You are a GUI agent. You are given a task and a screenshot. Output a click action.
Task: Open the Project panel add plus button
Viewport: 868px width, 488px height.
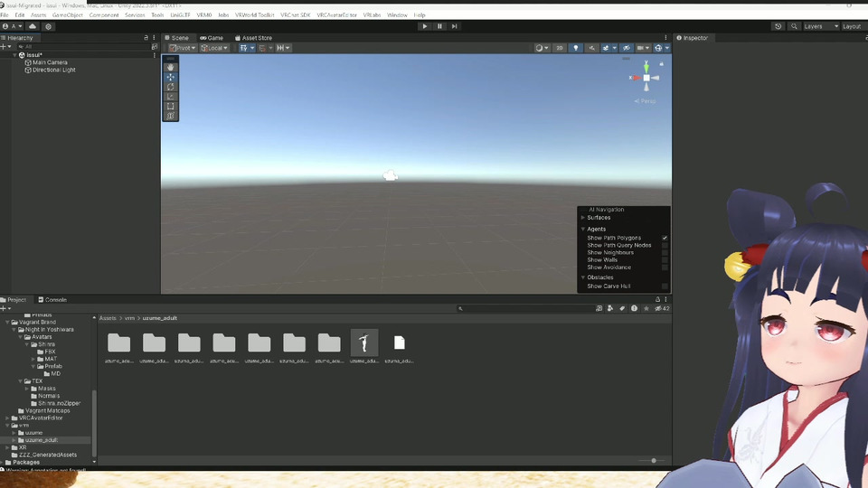[x=5, y=308]
